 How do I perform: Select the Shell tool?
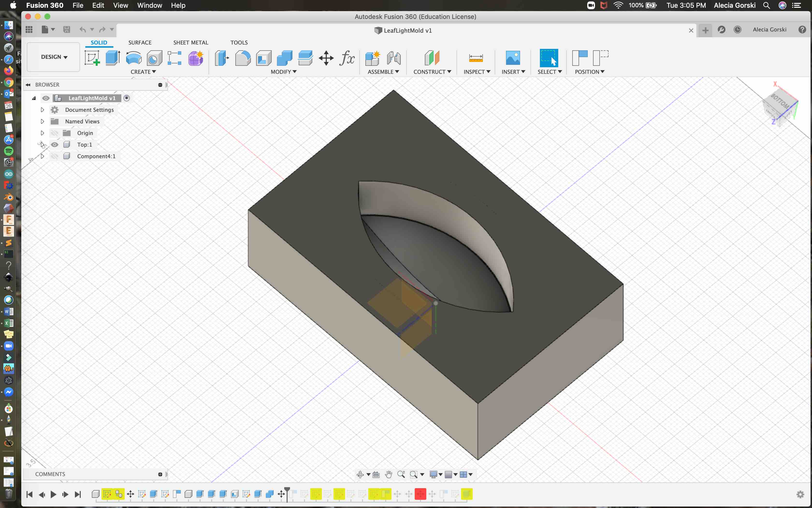pyautogui.click(x=264, y=58)
